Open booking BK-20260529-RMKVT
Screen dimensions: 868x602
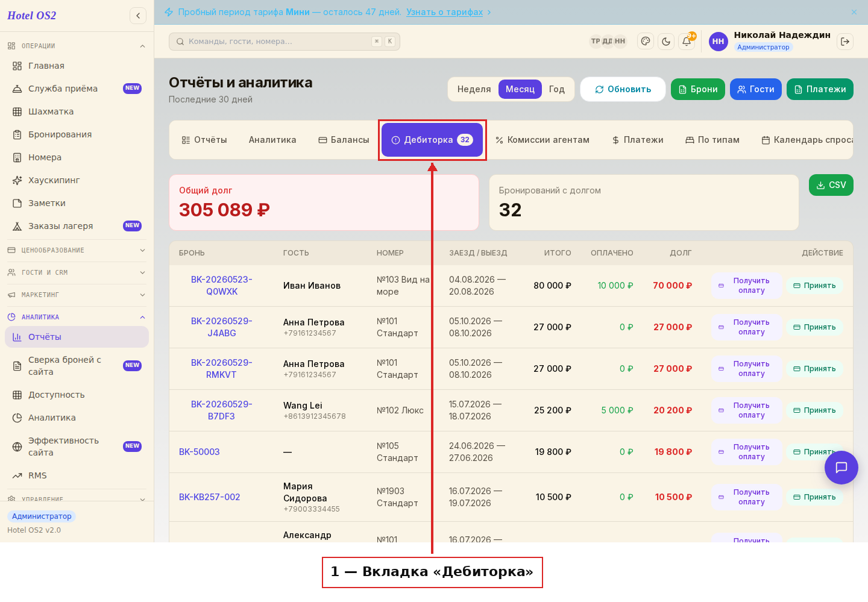pos(222,369)
